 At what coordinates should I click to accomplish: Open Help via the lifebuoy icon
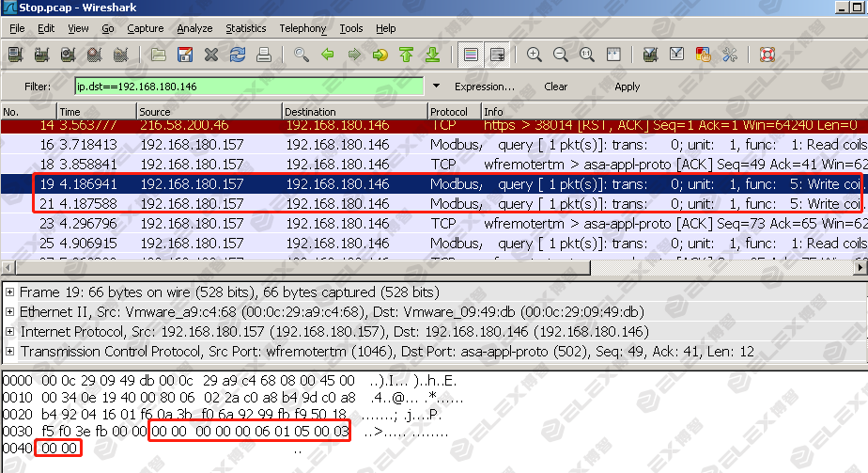tap(767, 55)
